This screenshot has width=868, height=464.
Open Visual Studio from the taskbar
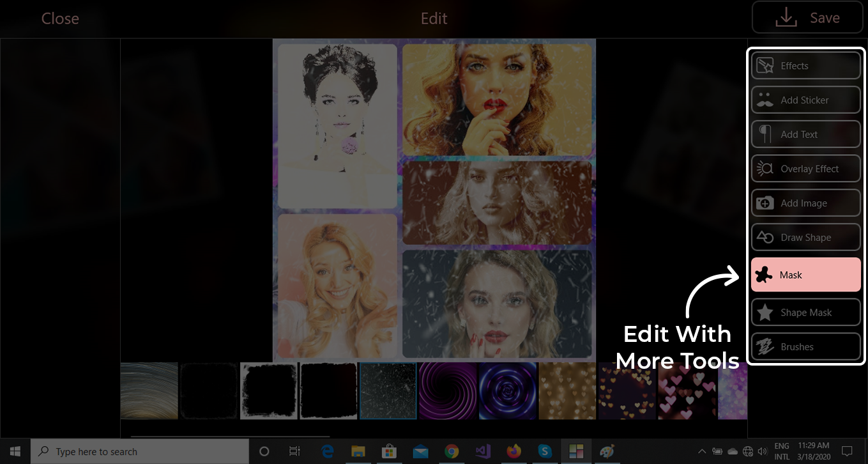483,451
